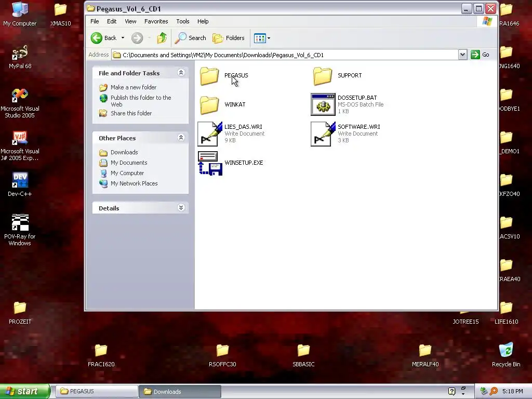Switch to PEGASUS taskbar window
532x399 pixels.
tap(96, 391)
